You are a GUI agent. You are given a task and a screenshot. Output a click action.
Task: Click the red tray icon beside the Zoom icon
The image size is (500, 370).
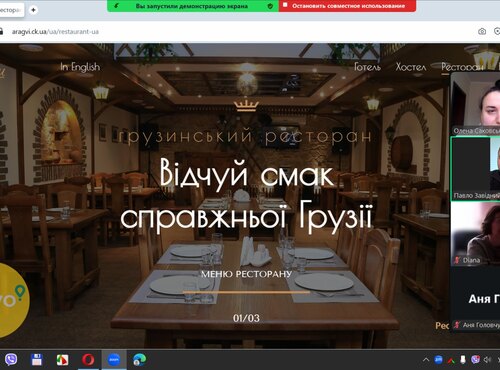[x=451, y=360]
